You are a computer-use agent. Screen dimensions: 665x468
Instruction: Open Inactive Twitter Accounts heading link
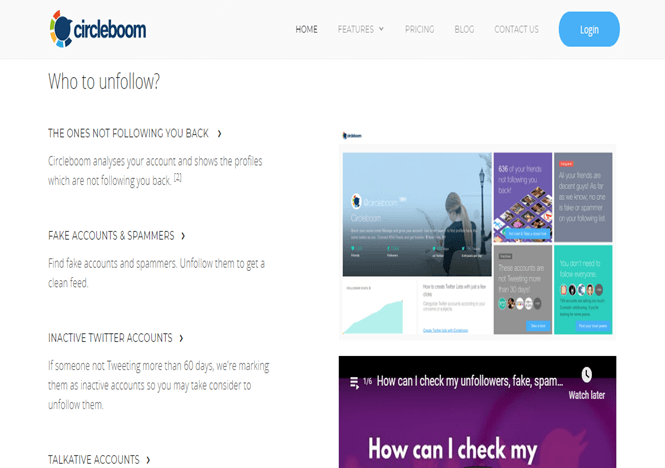pyautogui.click(x=110, y=338)
